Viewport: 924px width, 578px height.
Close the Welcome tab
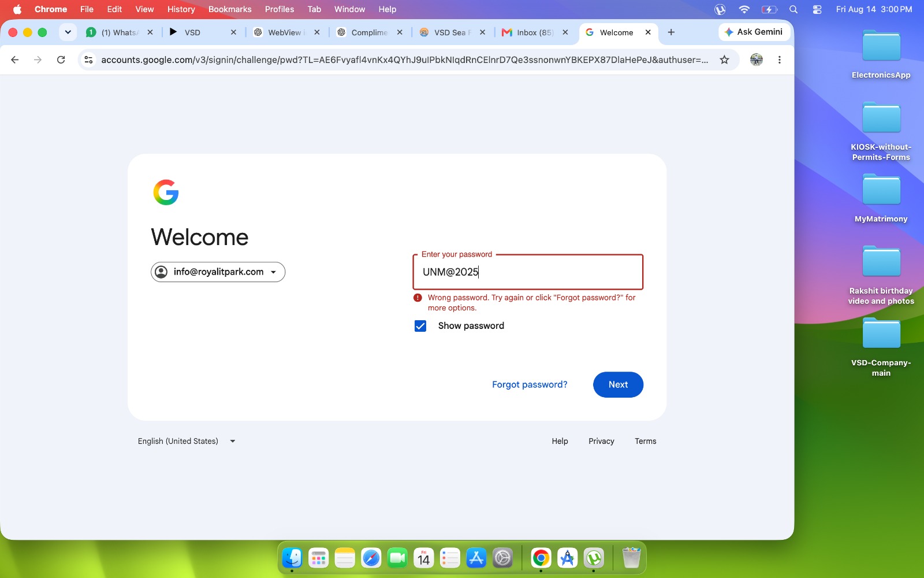648,32
